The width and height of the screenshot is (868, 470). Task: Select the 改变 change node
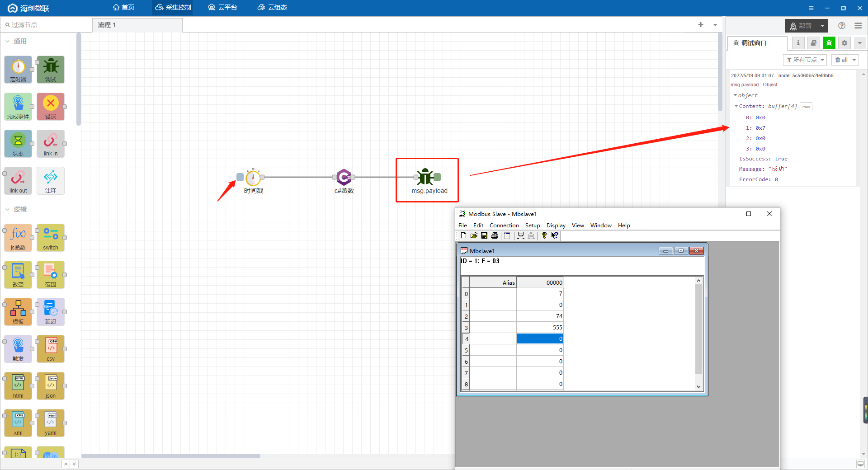pos(18,275)
